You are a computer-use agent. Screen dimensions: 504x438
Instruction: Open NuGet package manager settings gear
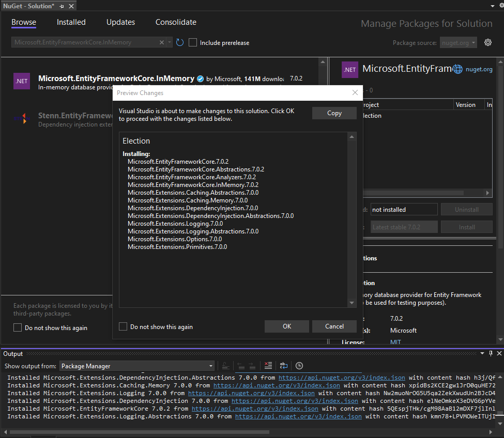(x=488, y=42)
